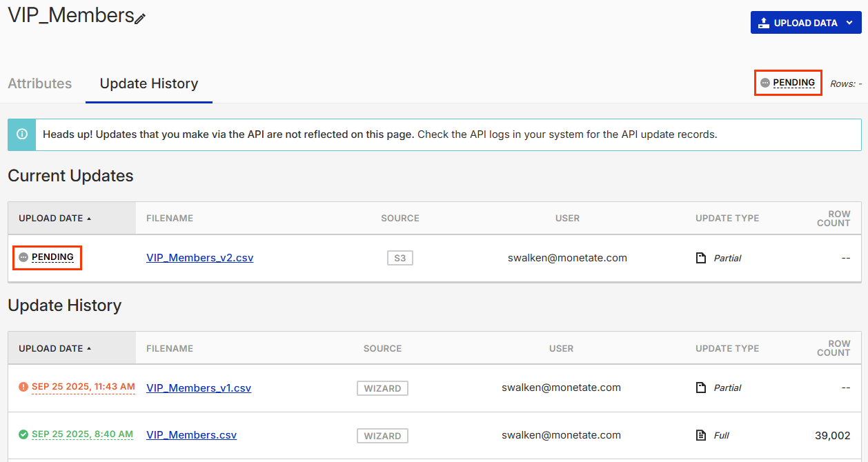Switch to the Attributes tab

coord(40,83)
